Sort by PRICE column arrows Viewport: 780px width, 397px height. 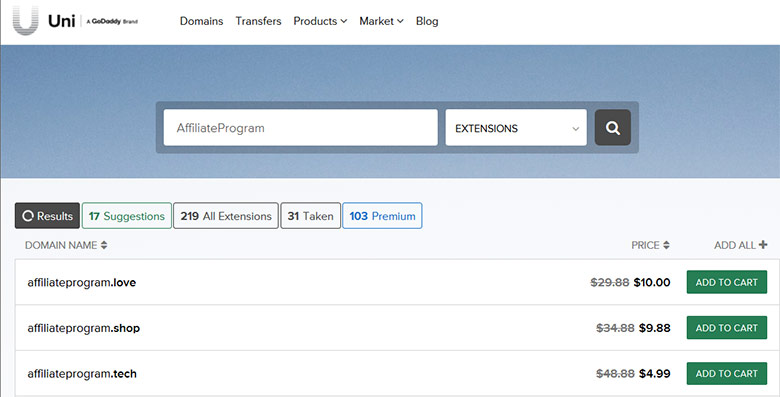tap(666, 245)
